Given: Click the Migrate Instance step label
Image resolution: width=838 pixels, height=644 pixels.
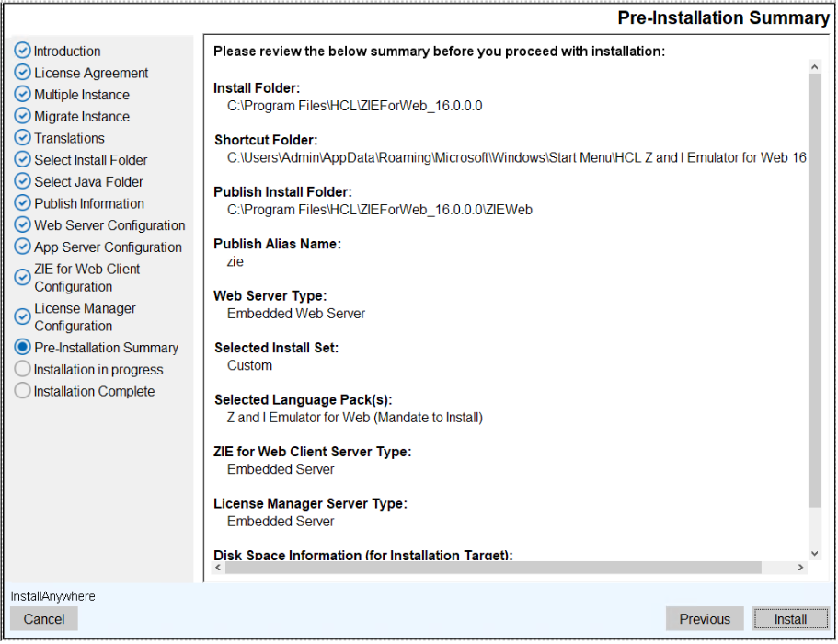Looking at the screenshot, I should pyautogui.click(x=82, y=117).
